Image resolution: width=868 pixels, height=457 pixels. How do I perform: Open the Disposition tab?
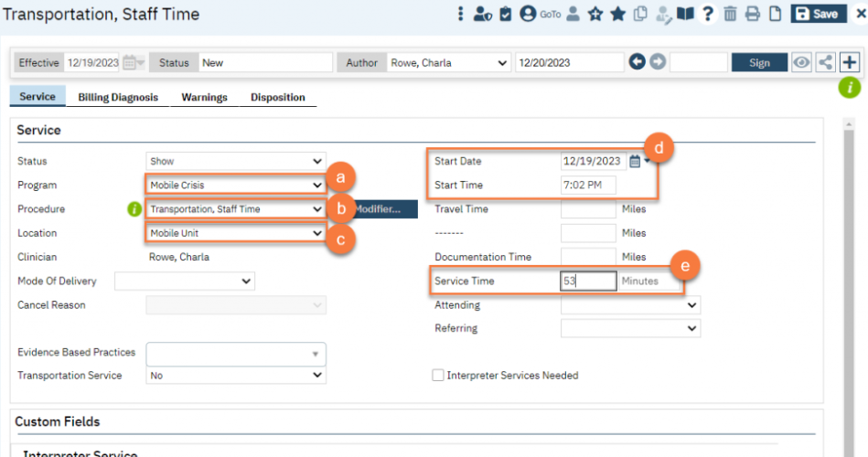(277, 97)
